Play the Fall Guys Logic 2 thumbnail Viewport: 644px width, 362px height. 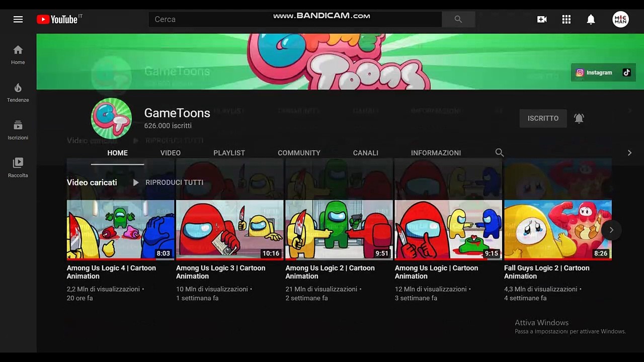tap(558, 230)
